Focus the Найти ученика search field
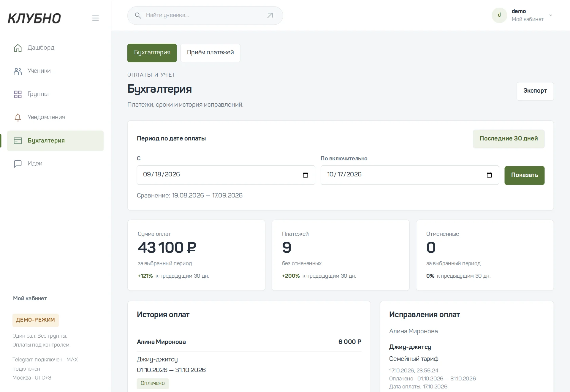The image size is (570, 392). pos(205,15)
